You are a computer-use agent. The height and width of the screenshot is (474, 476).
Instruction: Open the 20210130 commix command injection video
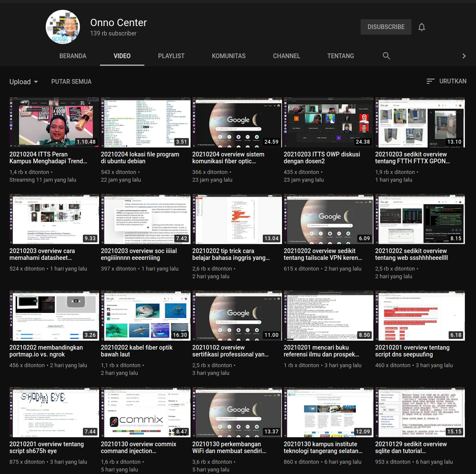click(145, 412)
